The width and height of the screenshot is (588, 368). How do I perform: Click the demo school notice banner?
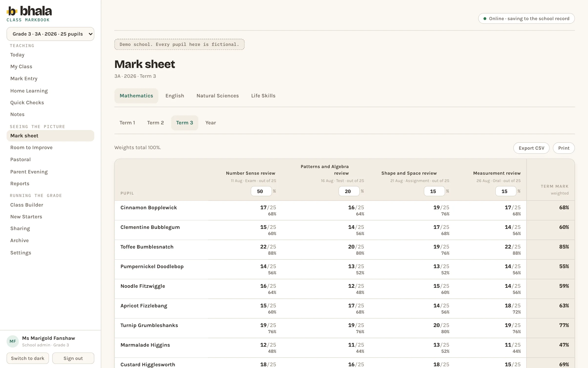click(179, 44)
